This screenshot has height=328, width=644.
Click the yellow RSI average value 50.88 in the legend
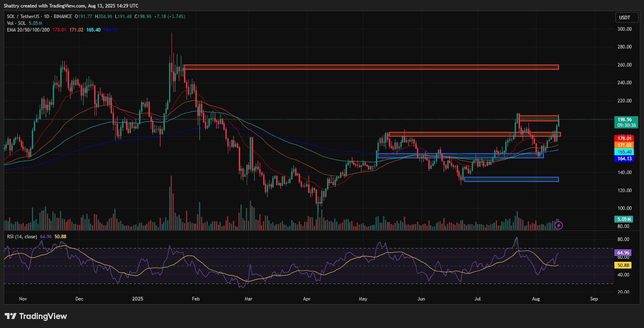point(60,237)
